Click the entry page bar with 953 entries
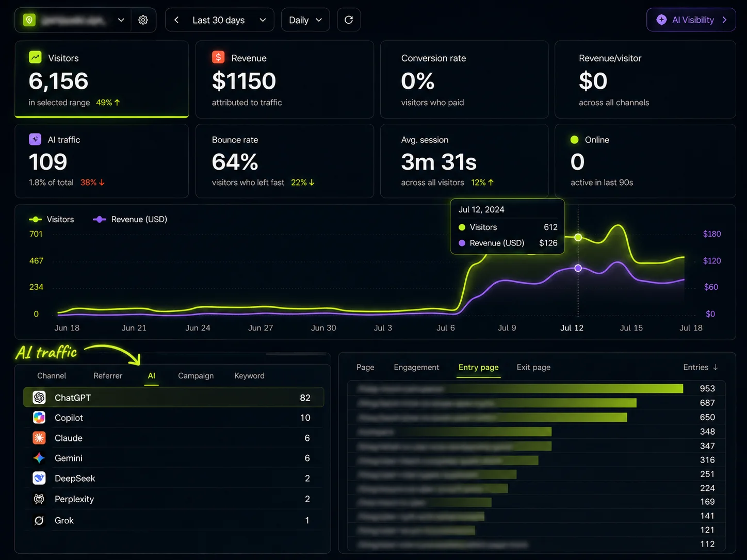Image resolution: width=747 pixels, height=560 pixels. click(521, 388)
